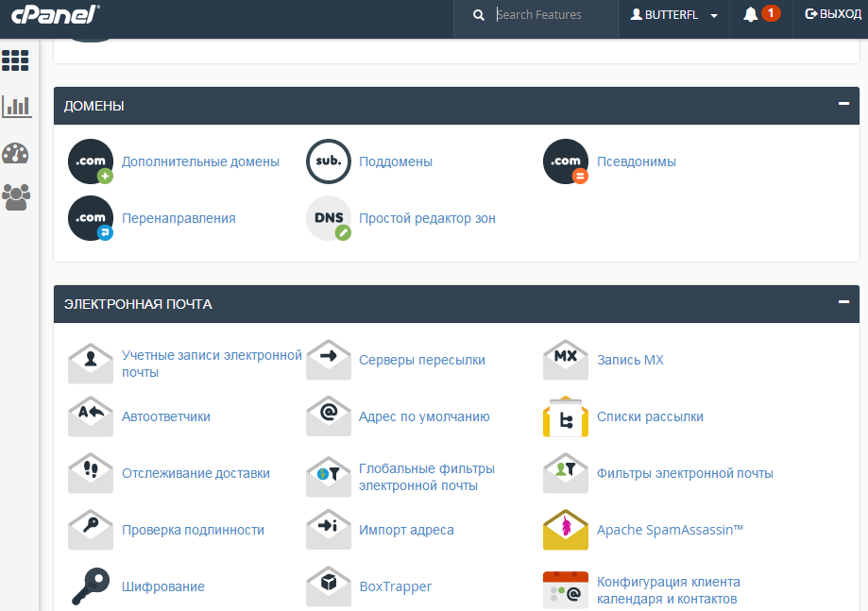Open user manager sidebar icon
This screenshot has width=868, height=611.
[16, 196]
